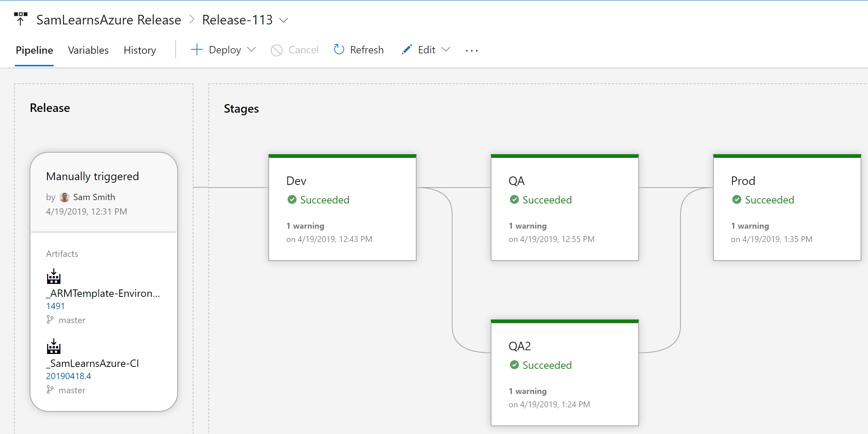Click the SamLearnsAzure Release breadcrumb link

click(109, 20)
